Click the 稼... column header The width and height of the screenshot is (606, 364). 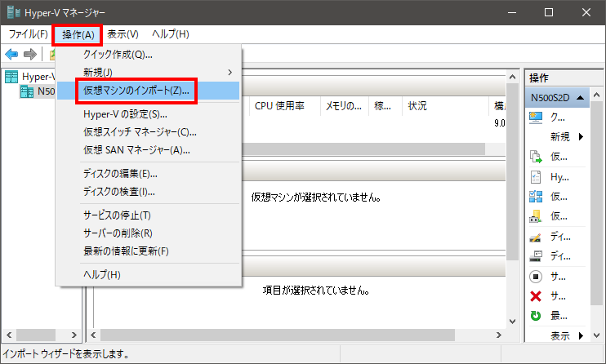(382, 106)
